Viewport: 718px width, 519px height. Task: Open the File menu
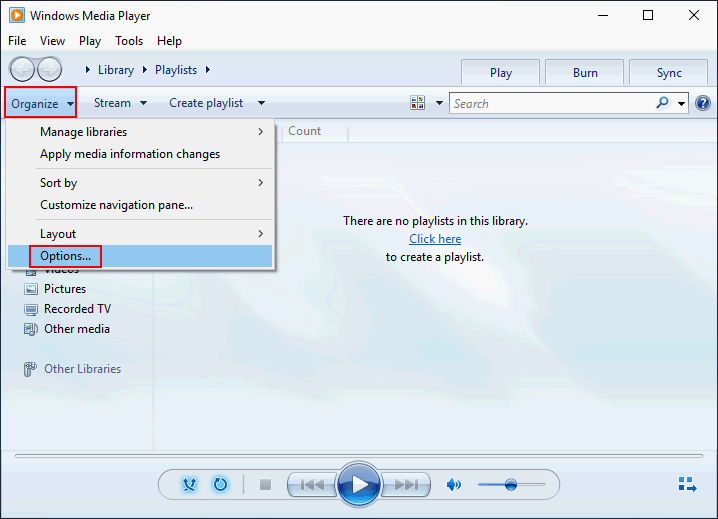tap(17, 41)
